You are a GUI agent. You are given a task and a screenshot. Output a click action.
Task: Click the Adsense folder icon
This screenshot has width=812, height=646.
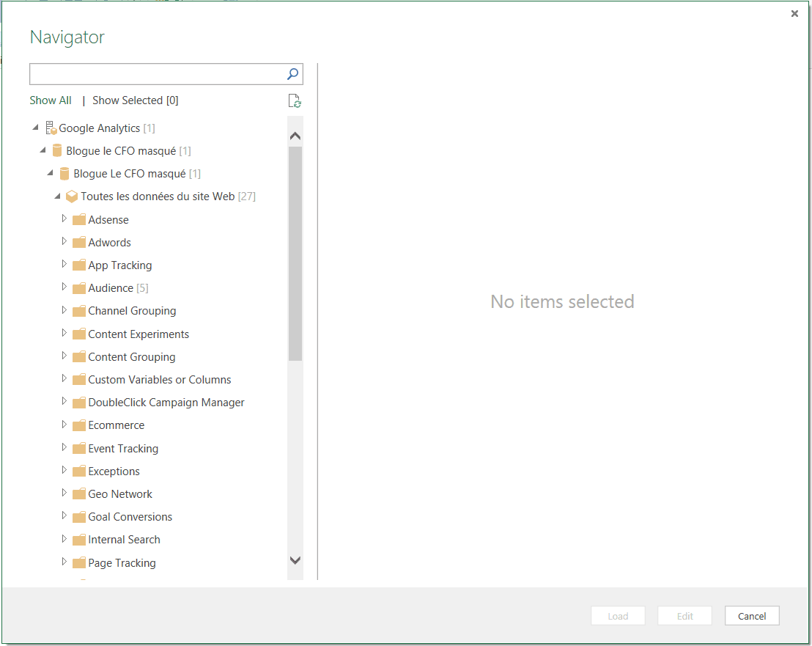pos(79,220)
